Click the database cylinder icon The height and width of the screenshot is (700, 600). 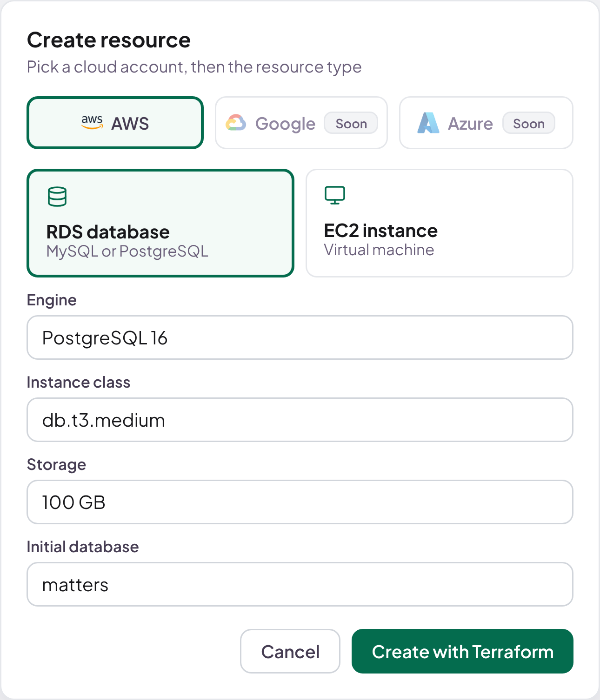57,197
